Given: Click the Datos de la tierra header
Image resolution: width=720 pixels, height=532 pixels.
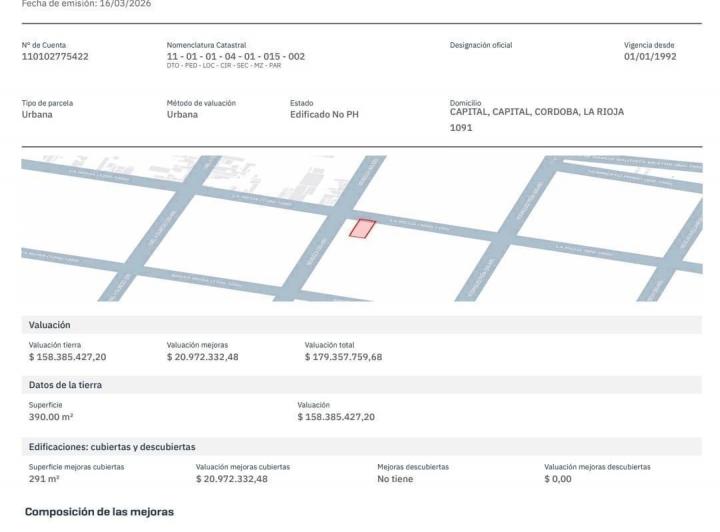Looking at the screenshot, I should click(x=361, y=385).
